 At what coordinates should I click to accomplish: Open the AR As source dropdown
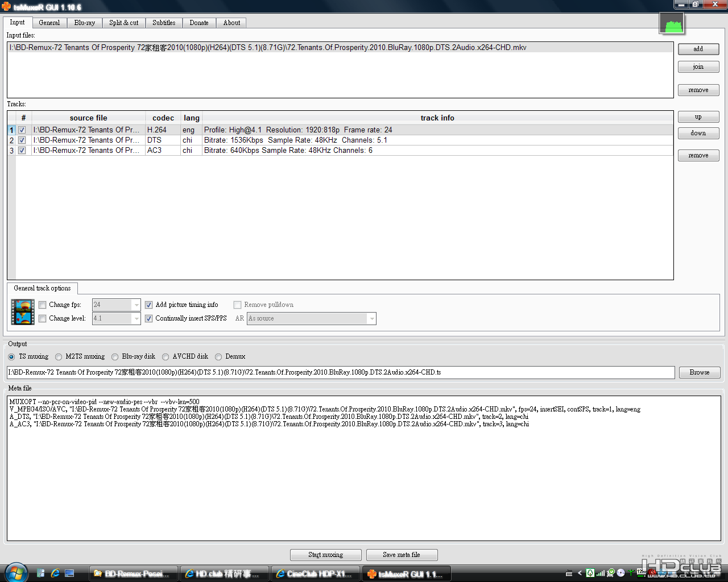click(x=371, y=318)
